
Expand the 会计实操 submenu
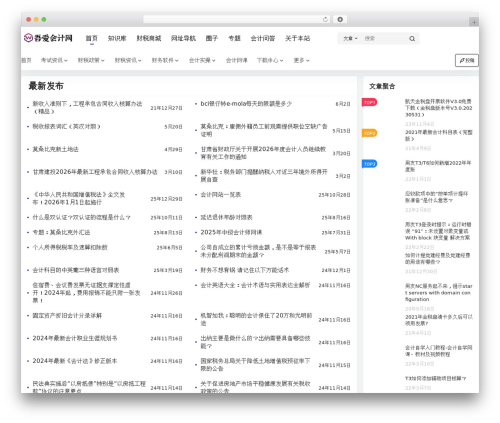[202, 60]
